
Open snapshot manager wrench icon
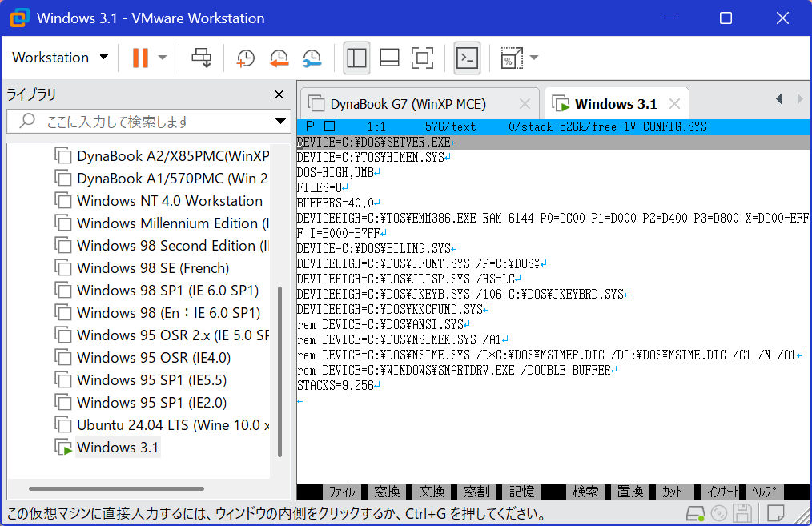[x=312, y=58]
